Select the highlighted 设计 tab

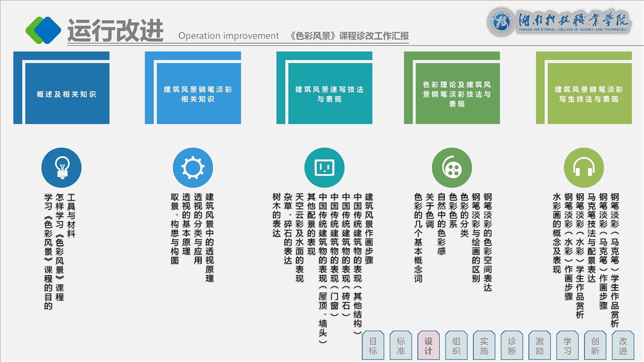coord(429,346)
